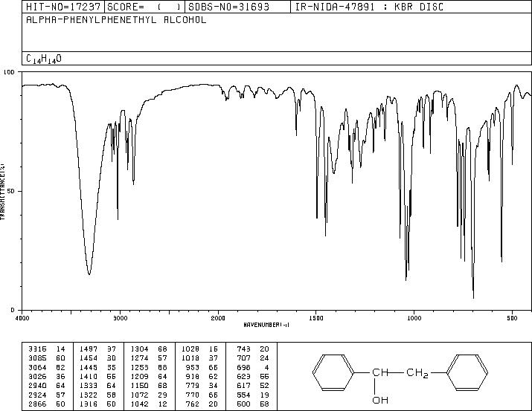
Task: Select the 698 peak table entry
Action: tap(252, 367)
